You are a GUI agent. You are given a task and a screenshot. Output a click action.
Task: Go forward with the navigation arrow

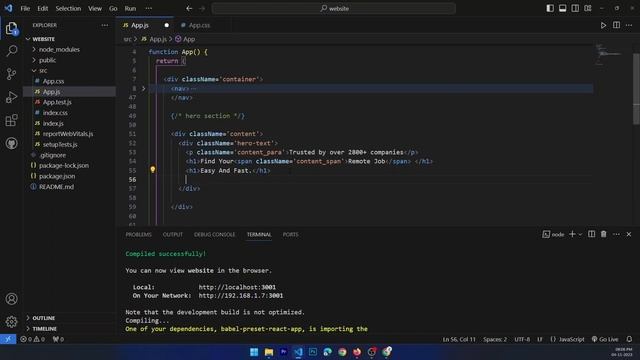[x=202, y=8]
